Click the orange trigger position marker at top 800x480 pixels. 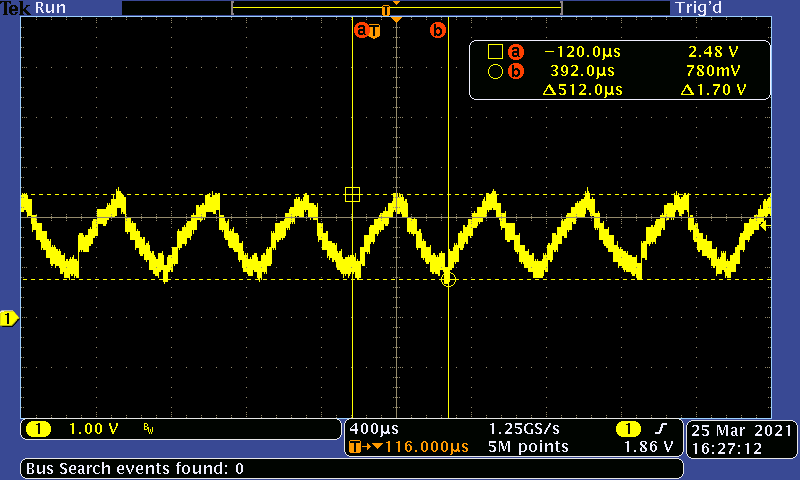point(397,20)
